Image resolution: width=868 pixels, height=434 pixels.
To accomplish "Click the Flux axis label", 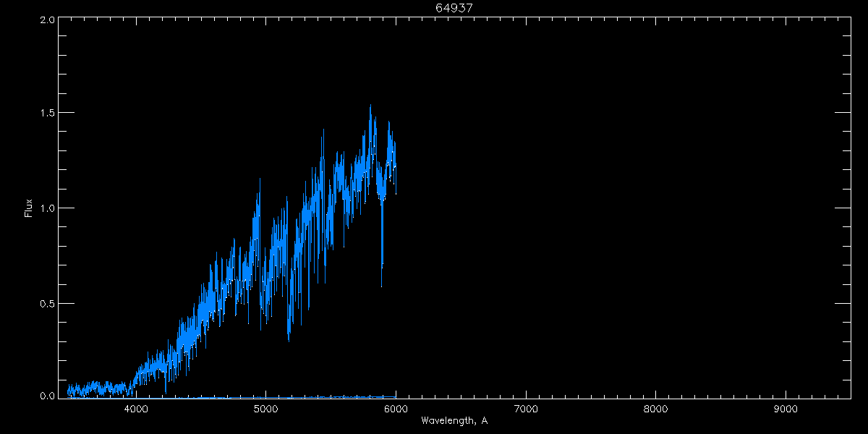I will tap(29, 208).
